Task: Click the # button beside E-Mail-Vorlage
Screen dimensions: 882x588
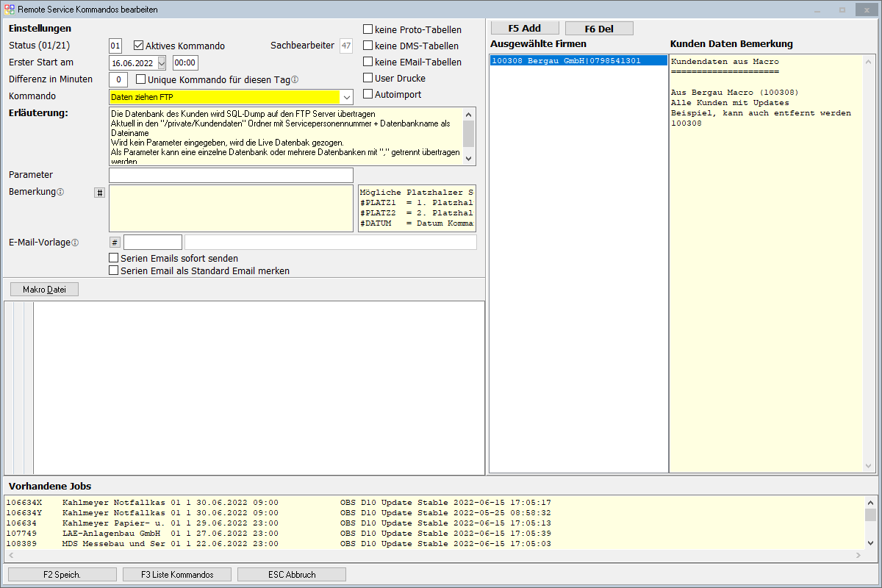Action: tap(115, 243)
